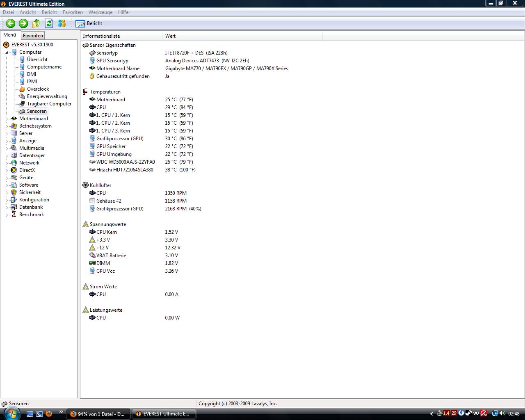Click the Wert column header
This screenshot has width=525, height=420.
click(x=242, y=36)
